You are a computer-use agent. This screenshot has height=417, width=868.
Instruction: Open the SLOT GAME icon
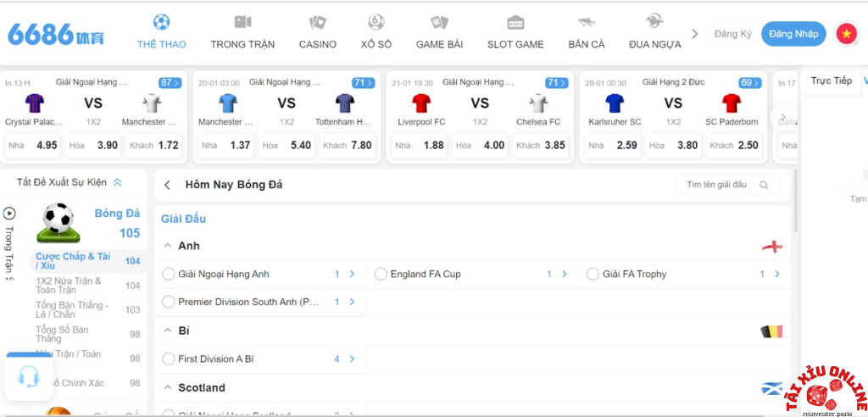pyautogui.click(x=515, y=23)
